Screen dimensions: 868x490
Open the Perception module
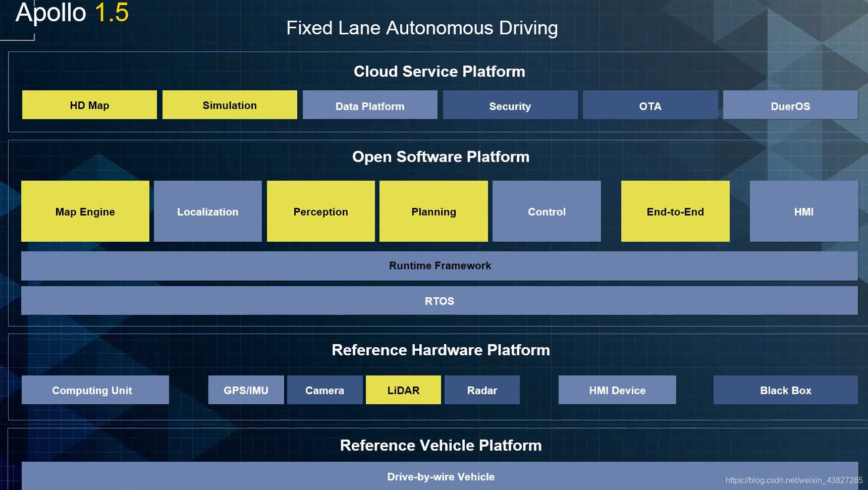[x=321, y=211]
